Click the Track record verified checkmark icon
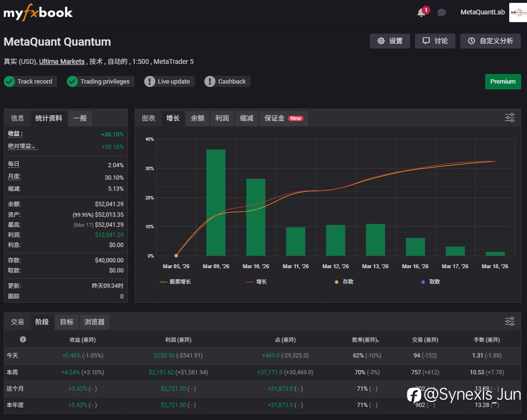 [x=10, y=82]
